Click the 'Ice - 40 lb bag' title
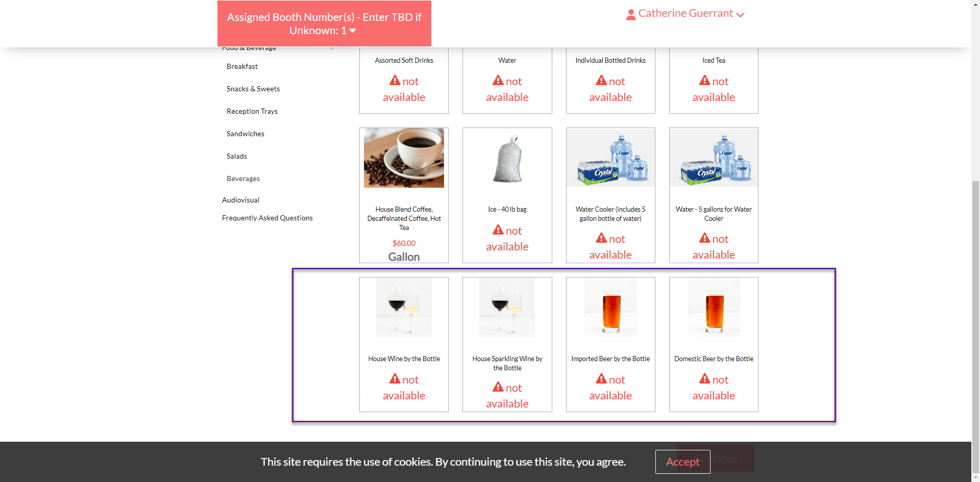Image resolution: width=980 pixels, height=482 pixels. [x=507, y=209]
